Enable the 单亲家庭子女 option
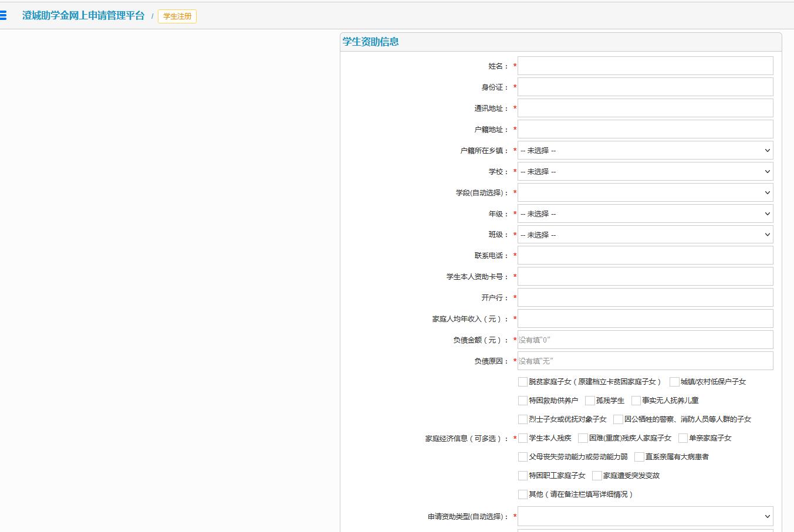 682,438
